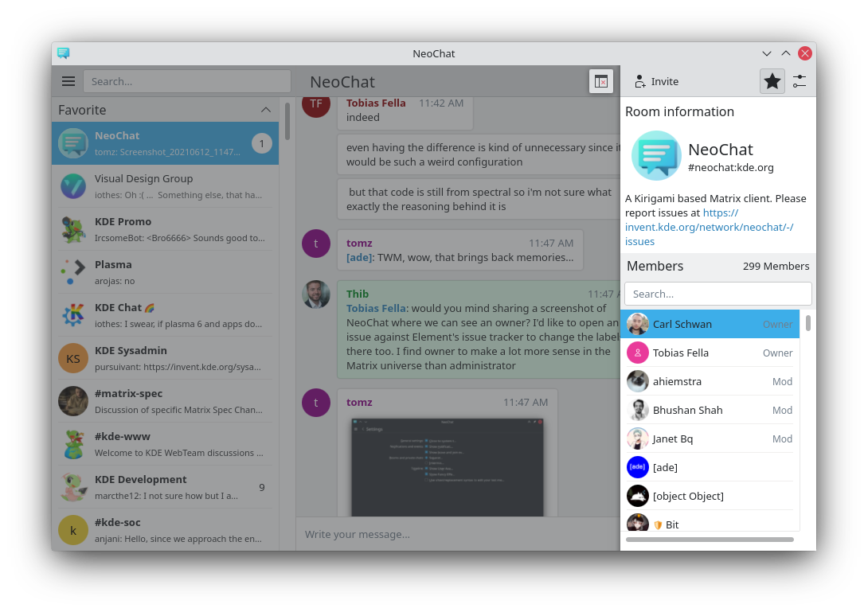Viewport: 868px width, 612px height.
Task: Click the NeoChat app icon in titlebar
Action: [63, 53]
